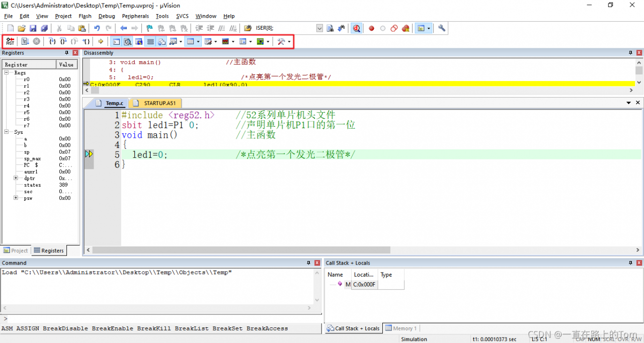Open the find combo box dropdown after ISER[8];
Viewport: 644px width, 343px height.
click(x=319, y=28)
